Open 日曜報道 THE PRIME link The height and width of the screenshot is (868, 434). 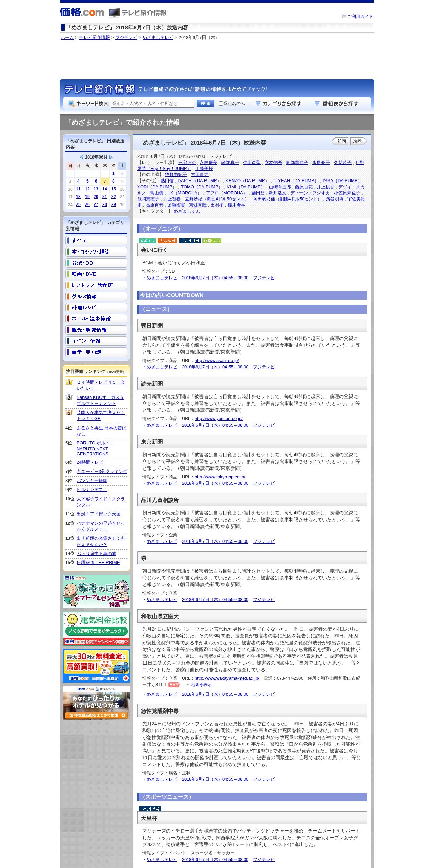pos(98,562)
